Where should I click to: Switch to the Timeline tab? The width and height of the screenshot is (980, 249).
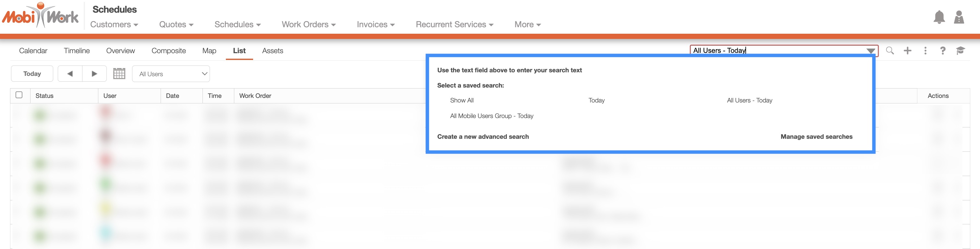pos(77,51)
